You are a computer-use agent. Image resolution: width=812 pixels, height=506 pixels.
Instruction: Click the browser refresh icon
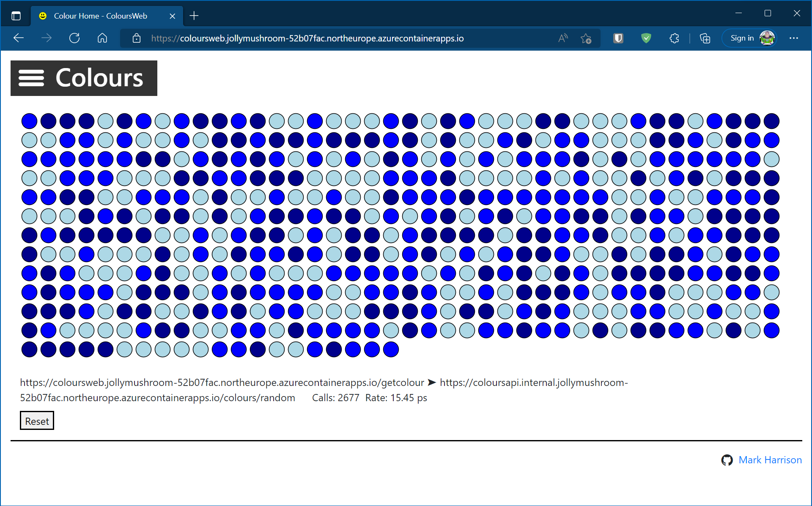pos(74,38)
